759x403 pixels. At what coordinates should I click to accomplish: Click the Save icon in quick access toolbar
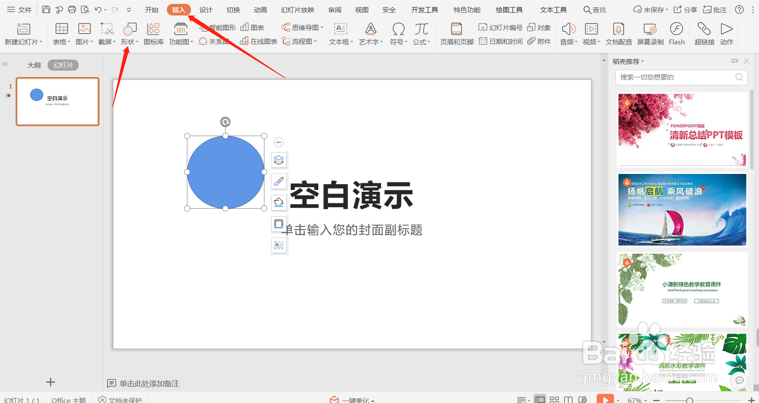46,10
